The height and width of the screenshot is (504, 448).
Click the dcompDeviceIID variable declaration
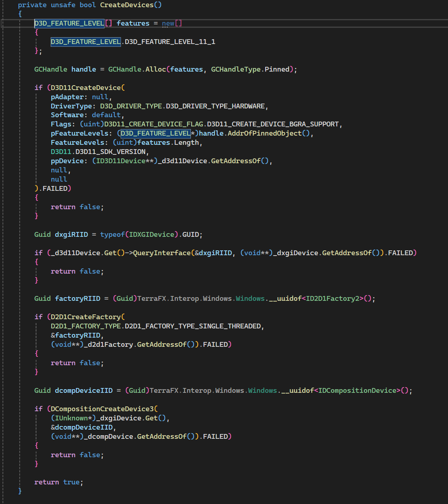click(84, 390)
